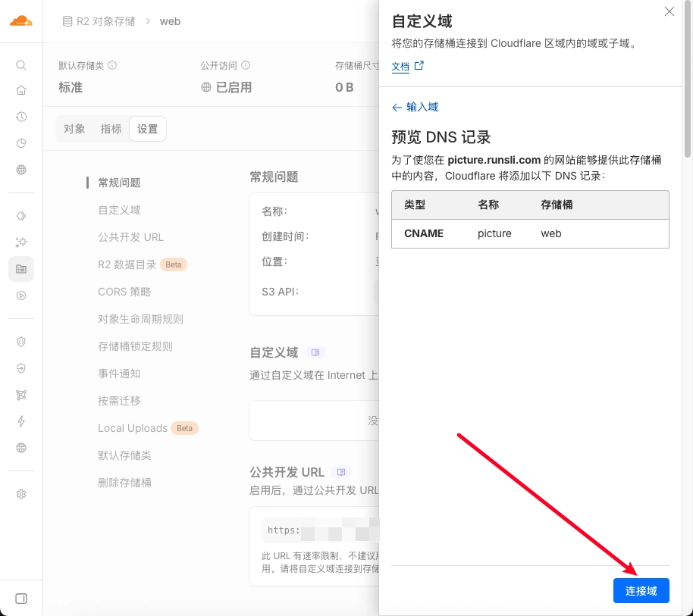Screen dimensions: 693x616
Task: Switch to the 对象 tab
Action: pos(74,129)
